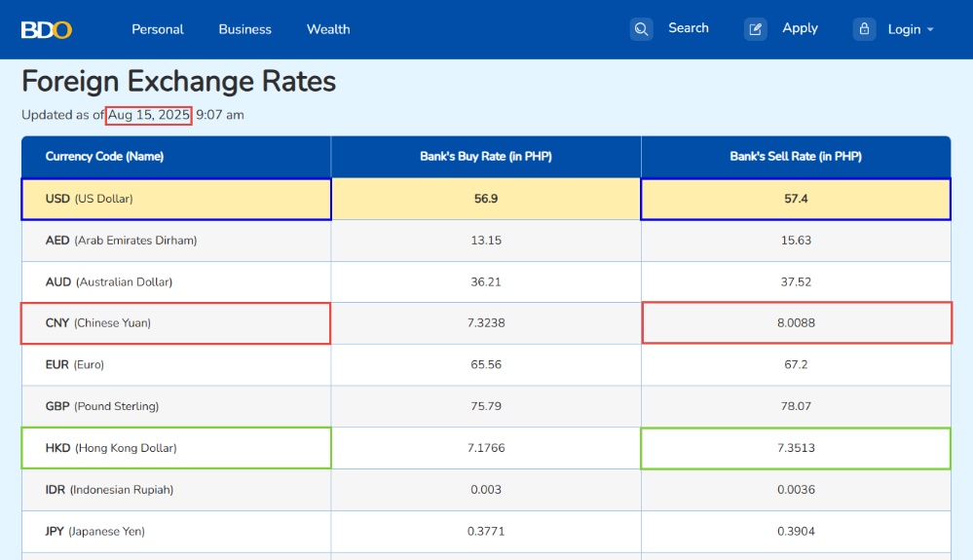
Task: Click the Search text link
Action: point(689,28)
